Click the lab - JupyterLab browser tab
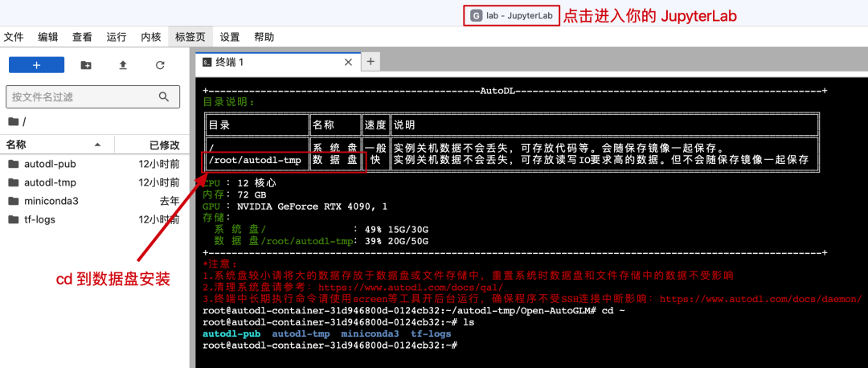The image size is (868, 368). pos(511,16)
